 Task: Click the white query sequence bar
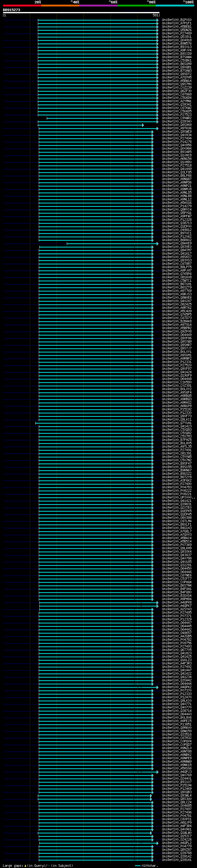pyautogui.click(x=81, y=12)
